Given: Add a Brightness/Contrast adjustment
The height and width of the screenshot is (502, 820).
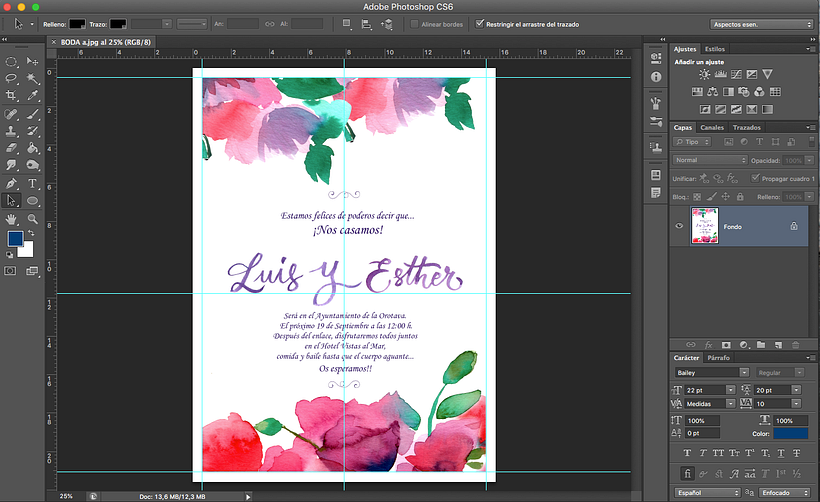Looking at the screenshot, I should (x=704, y=74).
